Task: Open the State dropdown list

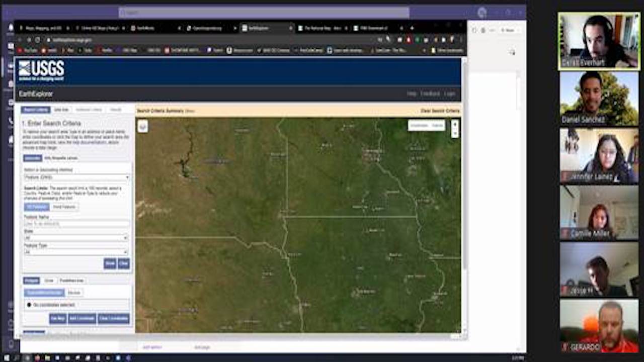Action: click(76, 237)
